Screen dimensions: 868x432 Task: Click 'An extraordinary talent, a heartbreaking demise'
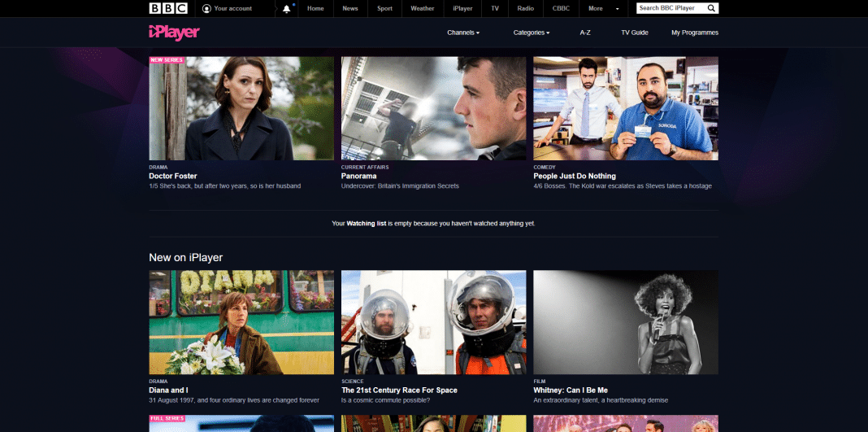pos(601,400)
